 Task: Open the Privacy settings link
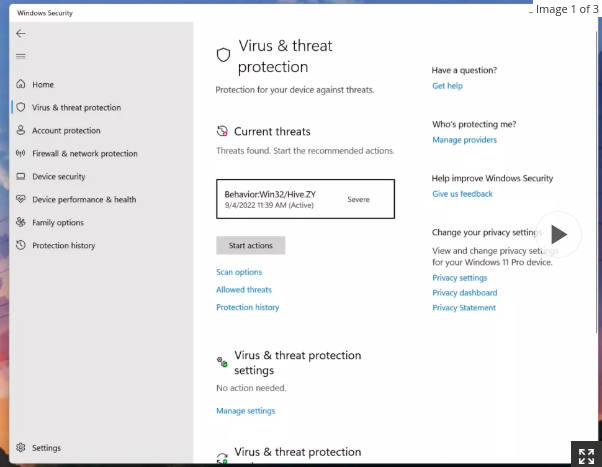(x=460, y=278)
